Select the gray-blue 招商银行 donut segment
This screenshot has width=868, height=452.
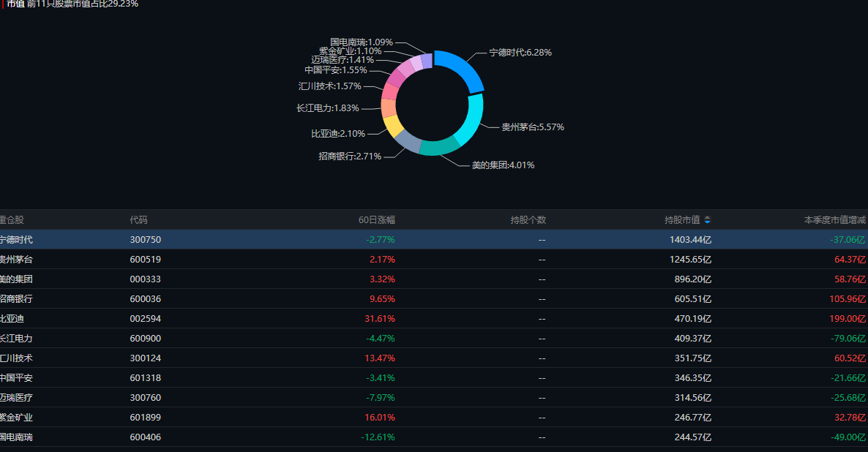pyautogui.click(x=408, y=141)
